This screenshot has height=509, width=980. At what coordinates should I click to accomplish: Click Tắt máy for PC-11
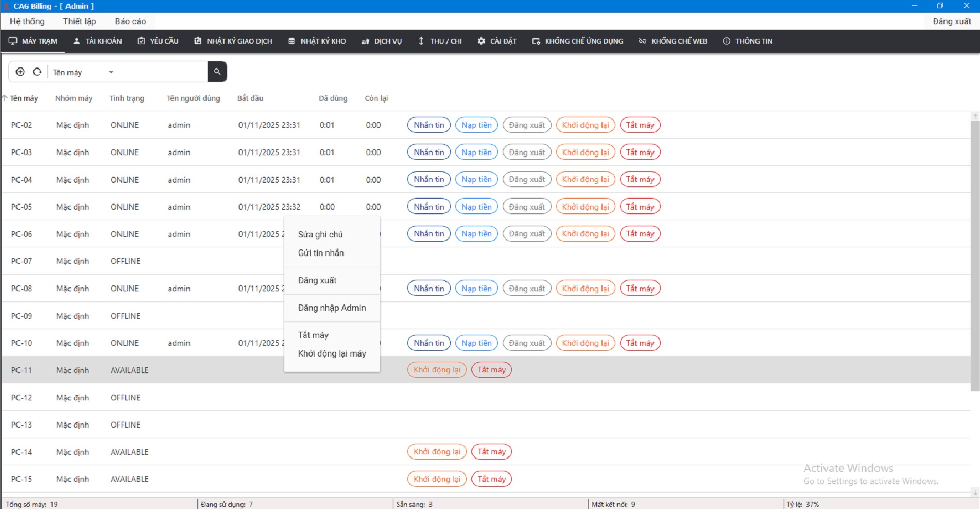pos(491,369)
